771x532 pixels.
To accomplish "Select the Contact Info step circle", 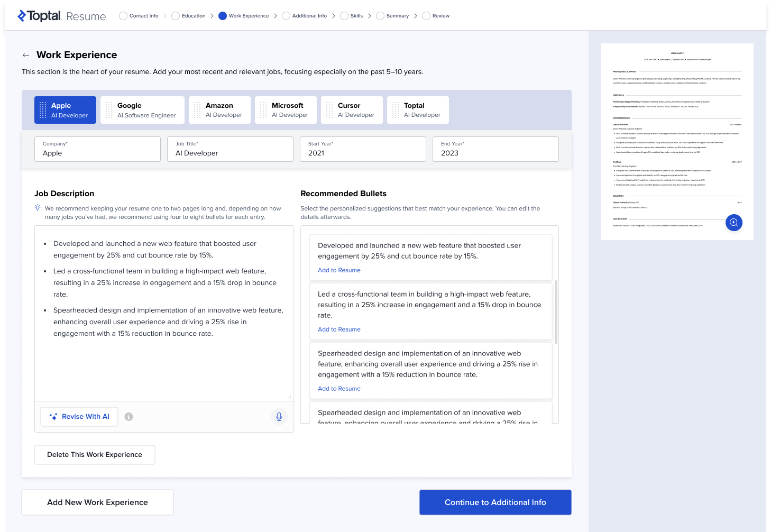I will (x=123, y=16).
